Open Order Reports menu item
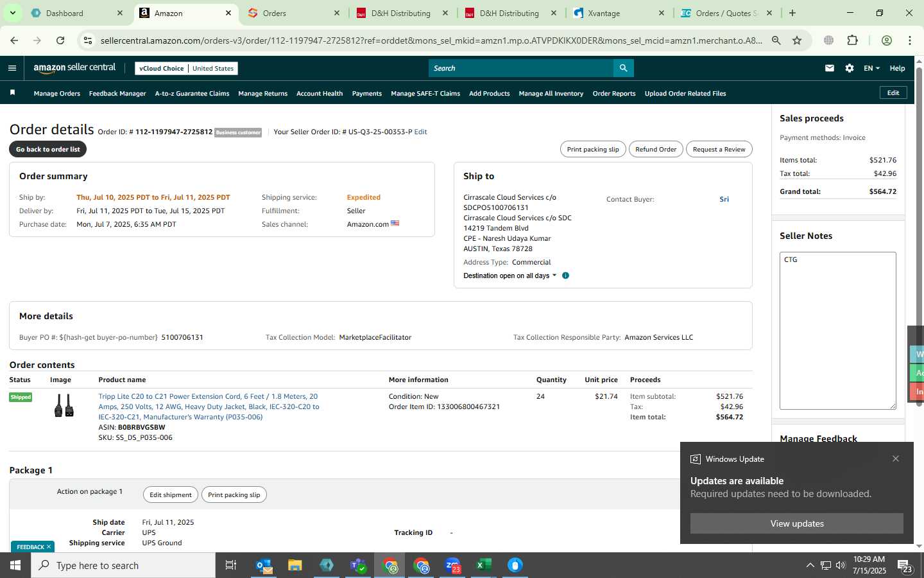This screenshot has height=578, width=924. coord(614,94)
